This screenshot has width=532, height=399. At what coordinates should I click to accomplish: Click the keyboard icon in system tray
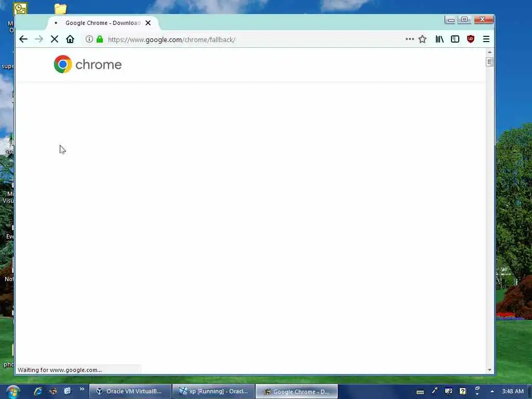click(420, 392)
